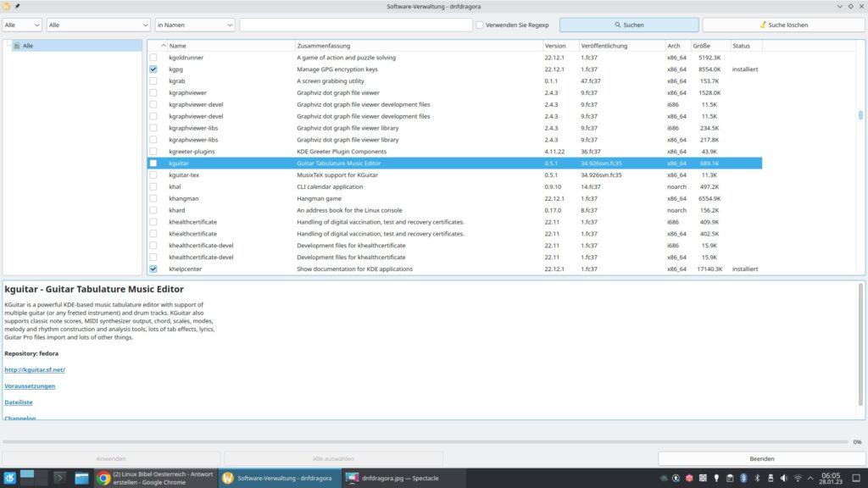Click the progress bar showing 0%

(x=426, y=442)
